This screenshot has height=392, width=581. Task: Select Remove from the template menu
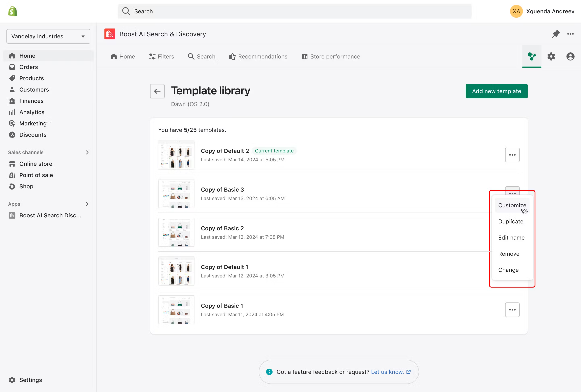(x=509, y=254)
